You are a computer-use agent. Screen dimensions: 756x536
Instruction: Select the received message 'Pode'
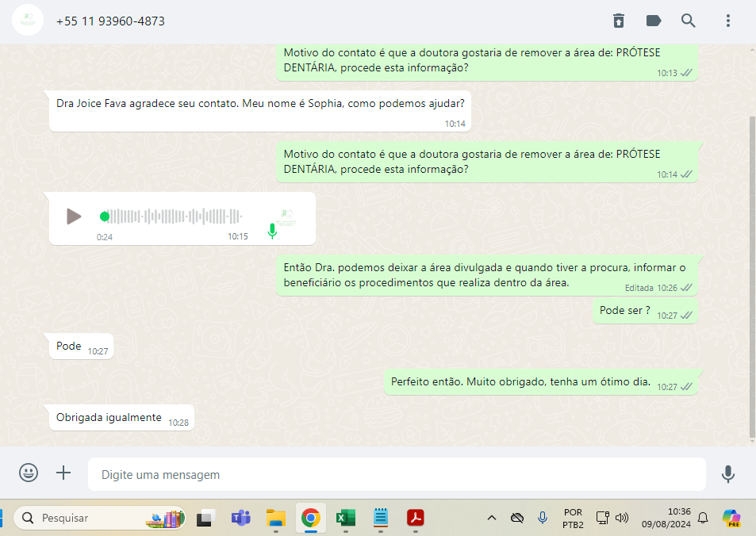[x=81, y=346]
